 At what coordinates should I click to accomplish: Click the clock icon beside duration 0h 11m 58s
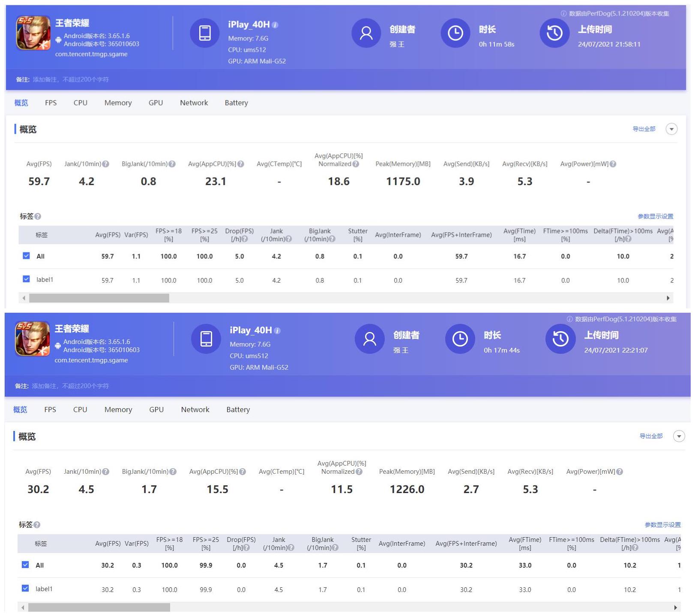(455, 33)
